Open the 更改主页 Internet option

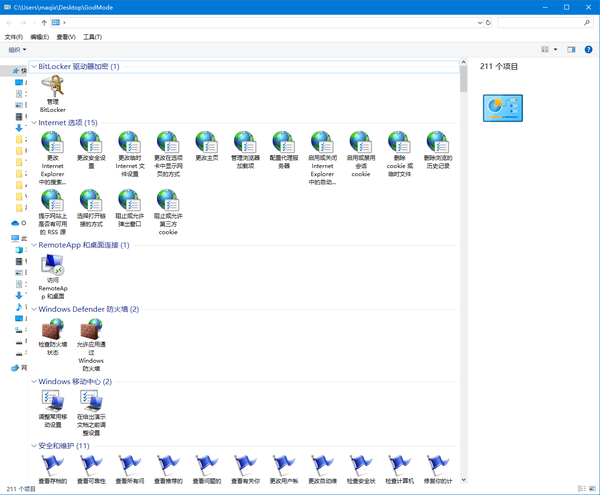(x=207, y=146)
